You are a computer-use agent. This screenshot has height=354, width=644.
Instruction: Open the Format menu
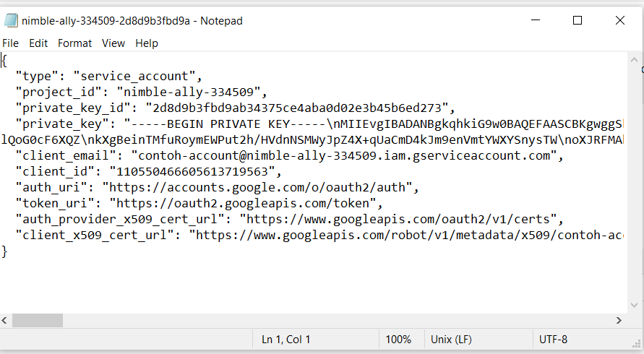click(74, 43)
